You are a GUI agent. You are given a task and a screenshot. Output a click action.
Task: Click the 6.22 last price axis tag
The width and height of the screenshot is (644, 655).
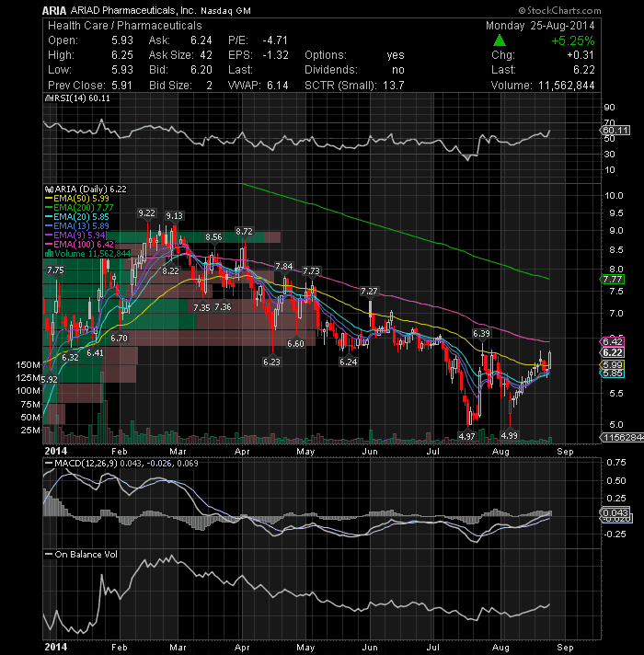[612, 352]
